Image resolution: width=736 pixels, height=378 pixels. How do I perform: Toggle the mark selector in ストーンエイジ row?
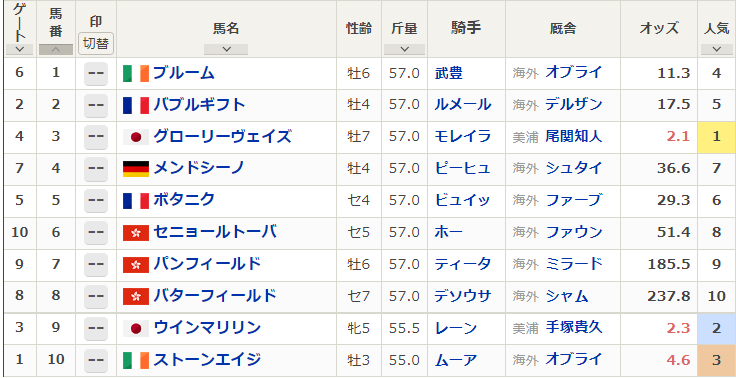(x=96, y=360)
